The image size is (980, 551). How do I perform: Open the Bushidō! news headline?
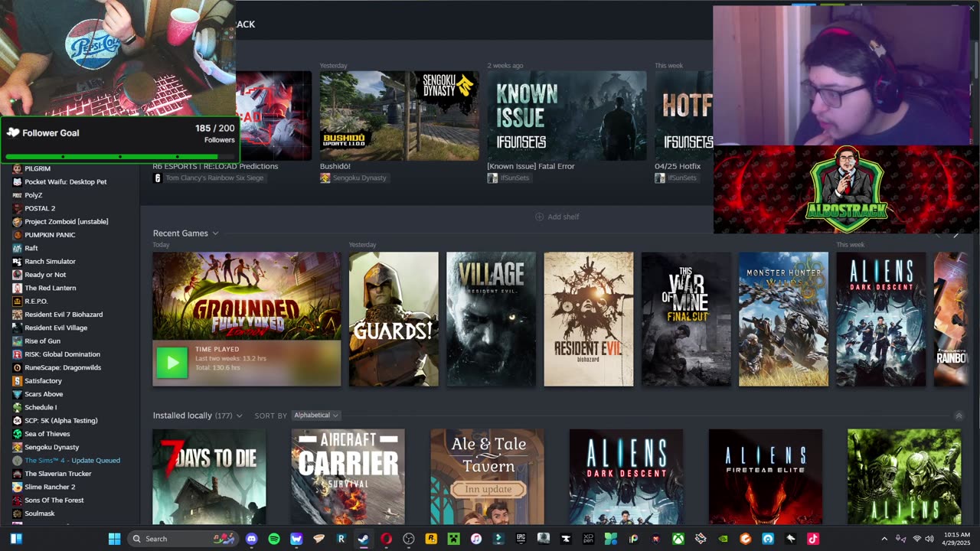pos(335,166)
